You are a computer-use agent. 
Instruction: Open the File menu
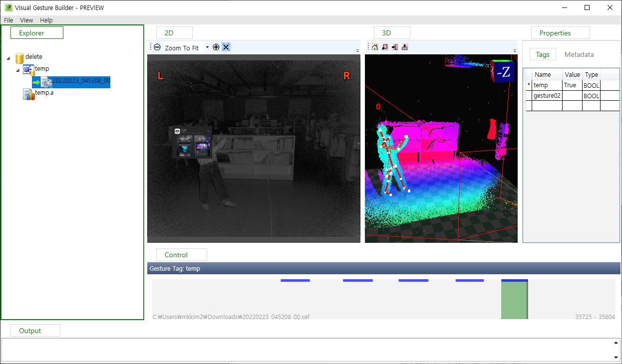click(x=8, y=20)
